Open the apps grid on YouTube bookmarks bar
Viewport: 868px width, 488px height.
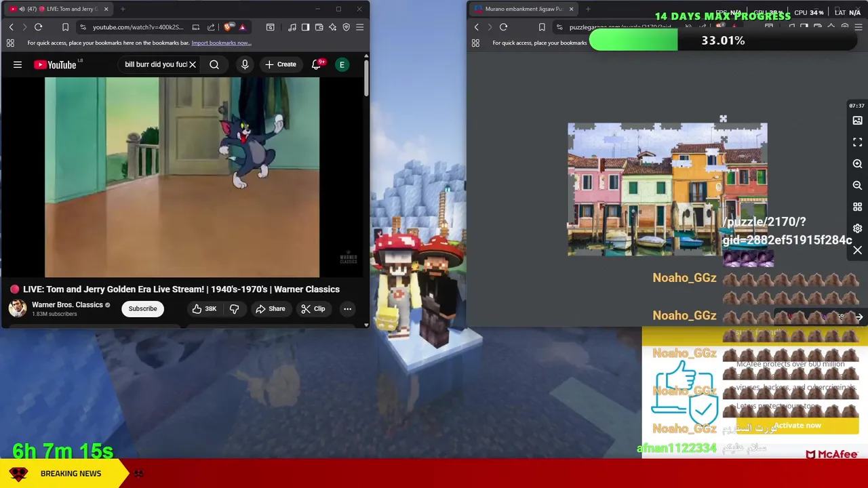pyautogui.click(x=10, y=43)
